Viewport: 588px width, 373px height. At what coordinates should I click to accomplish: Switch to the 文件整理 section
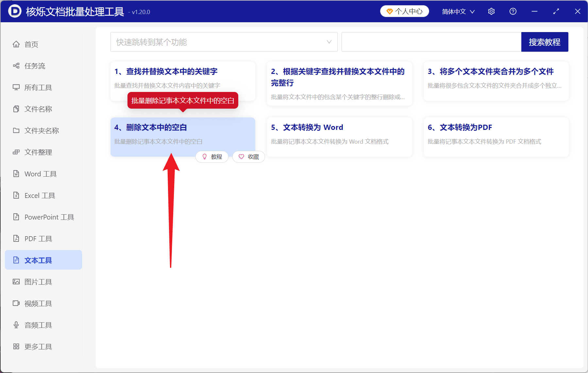tap(38, 152)
